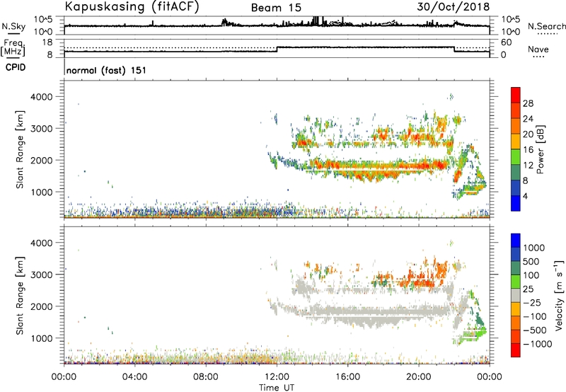Click the 12 label on Power colorbar
Viewport: 566px width, 392px height.
tap(528, 166)
